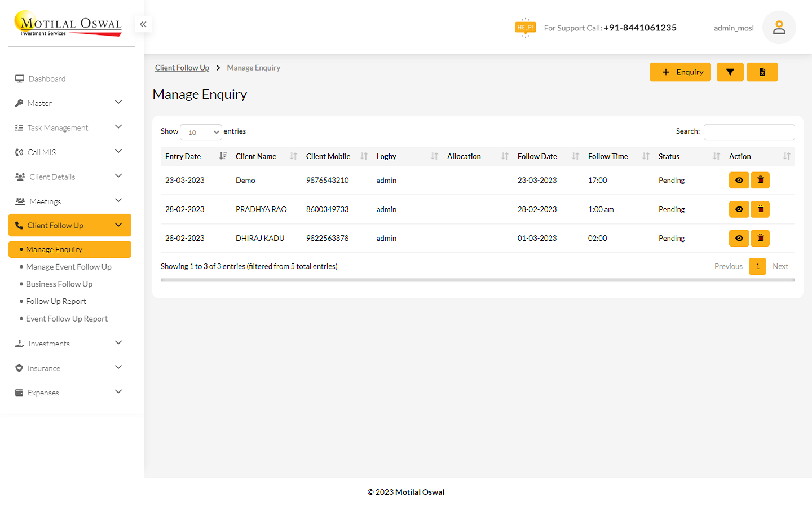Open the filter funnel icon button
Image resolution: width=812 pixels, height=506 pixels.
tap(730, 72)
